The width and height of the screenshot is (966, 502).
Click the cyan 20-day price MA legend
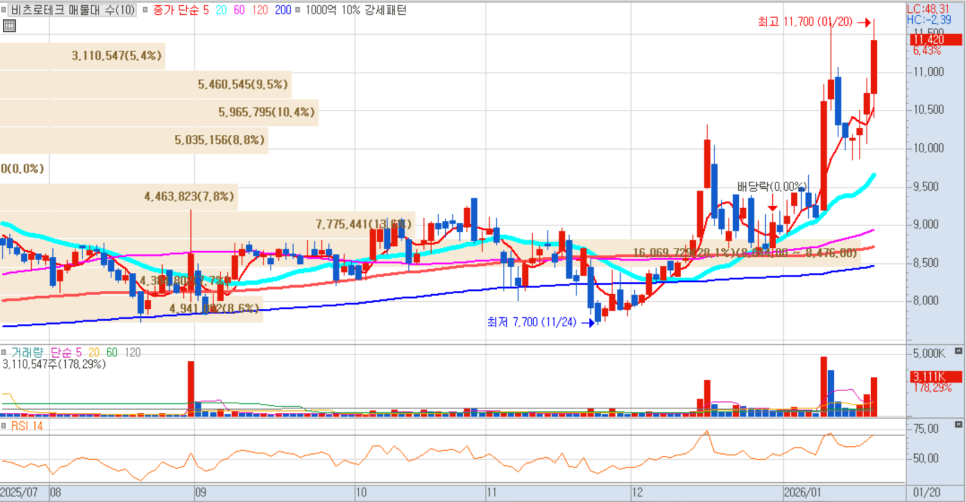(x=221, y=10)
